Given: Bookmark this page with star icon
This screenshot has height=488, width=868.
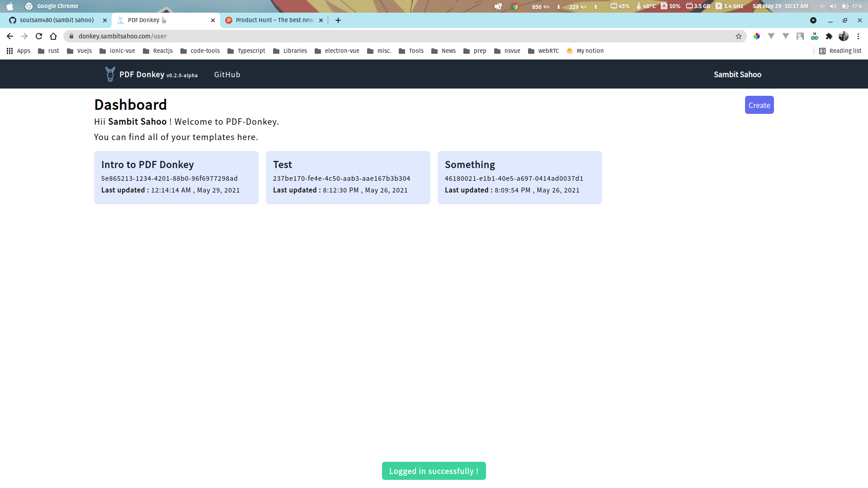Looking at the screenshot, I should pos(739,36).
